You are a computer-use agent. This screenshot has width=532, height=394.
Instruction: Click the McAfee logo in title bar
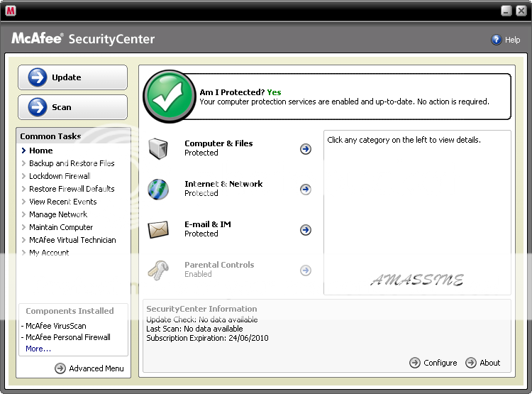click(x=11, y=11)
